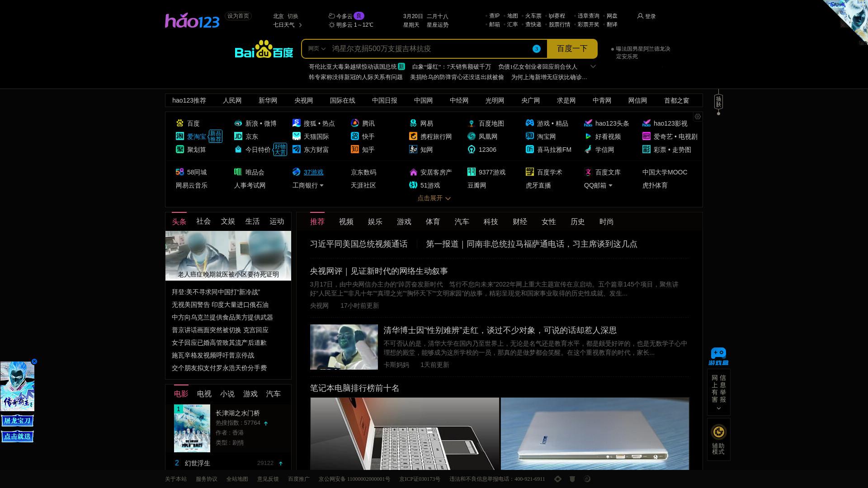
Task: Click the 点击就送 ad button
Action: tap(17, 436)
